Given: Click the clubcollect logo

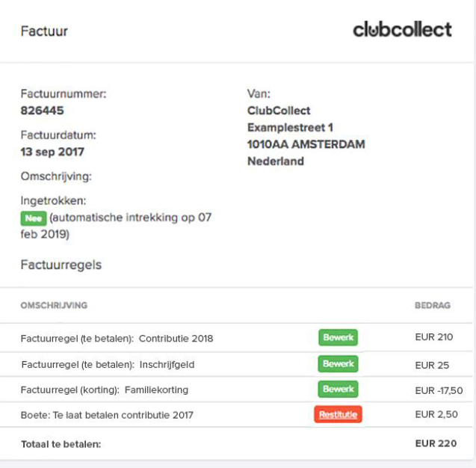Looking at the screenshot, I should 402,29.
